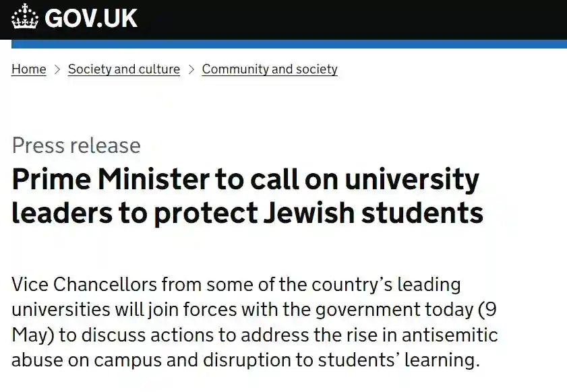Open the Community and society breadcrumb
This screenshot has height=392, width=567.
point(270,69)
